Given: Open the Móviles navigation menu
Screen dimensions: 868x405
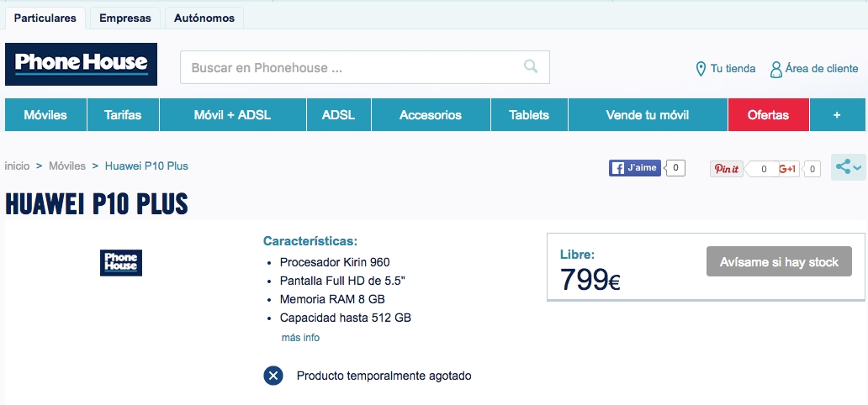Looking at the screenshot, I should (x=45, y=115).
